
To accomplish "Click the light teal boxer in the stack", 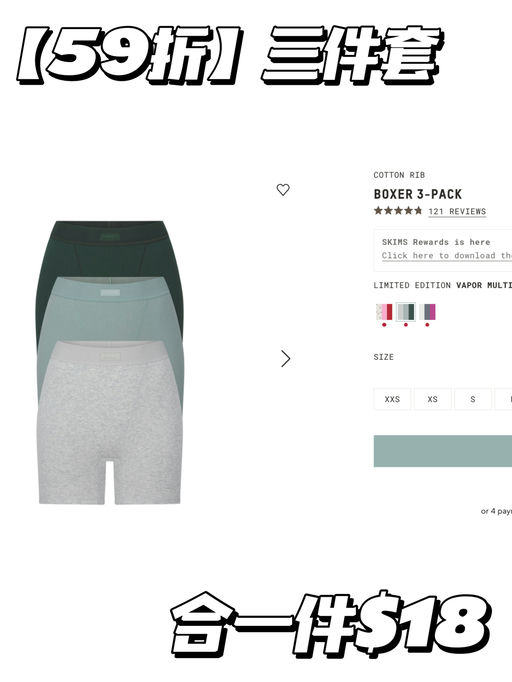I will pyautogui.click(x=109, y=309).
